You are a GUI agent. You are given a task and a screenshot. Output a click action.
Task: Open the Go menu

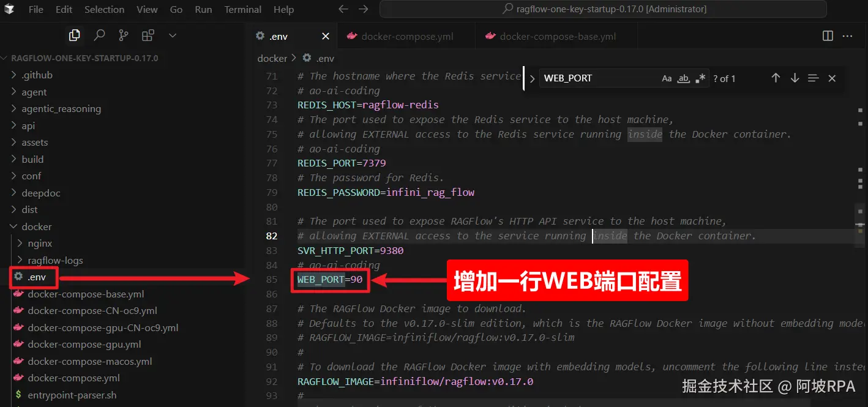pos(176,9)
